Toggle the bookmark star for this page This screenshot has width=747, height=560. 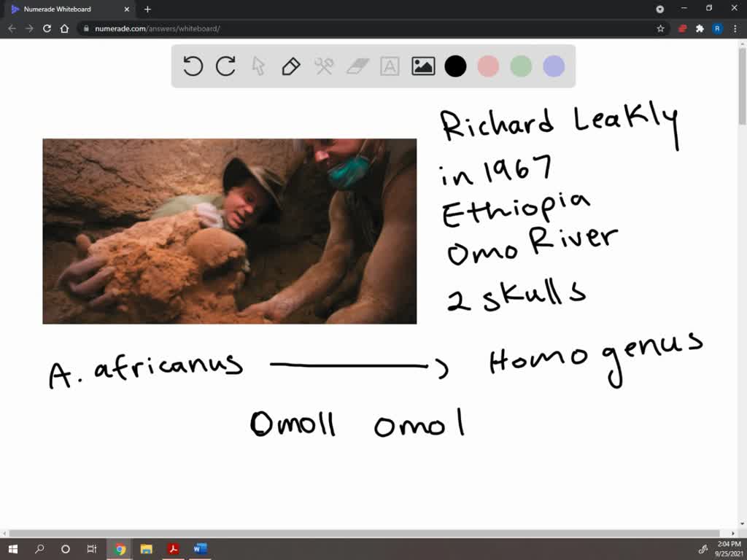(x=659, y=28)
